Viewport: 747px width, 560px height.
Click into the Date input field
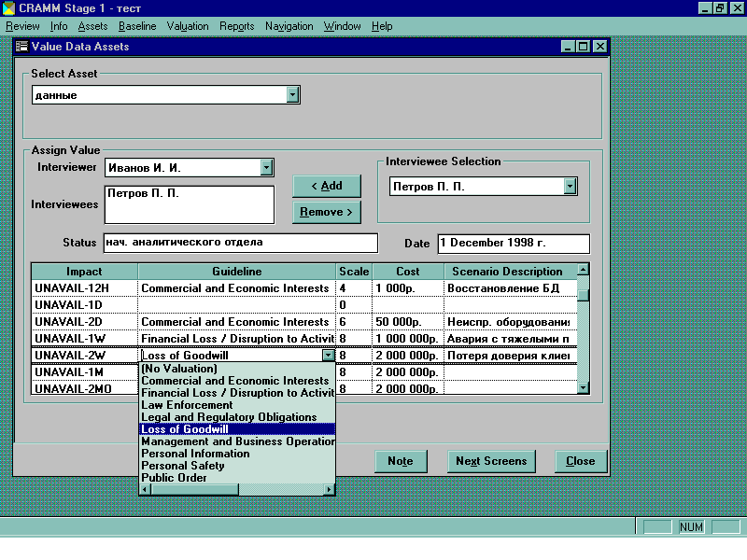coord(514,244)
